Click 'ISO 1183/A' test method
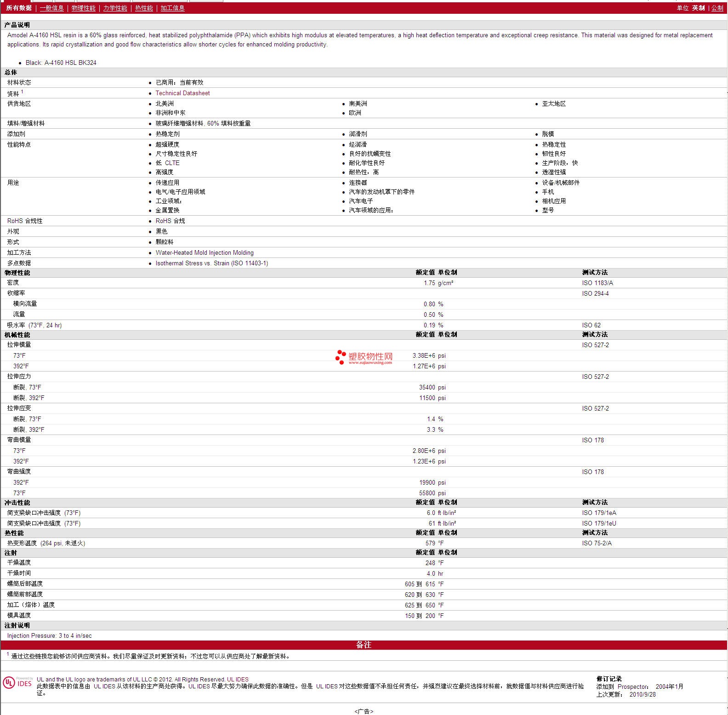 pyautogui.click(x=597, y=283)
